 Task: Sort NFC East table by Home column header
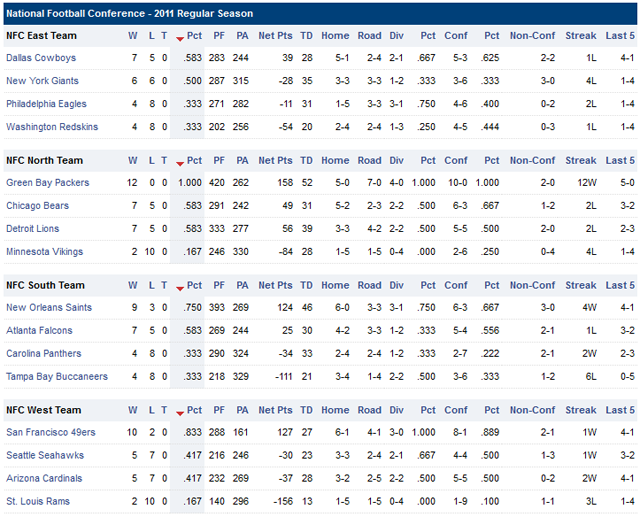(335, 36)
